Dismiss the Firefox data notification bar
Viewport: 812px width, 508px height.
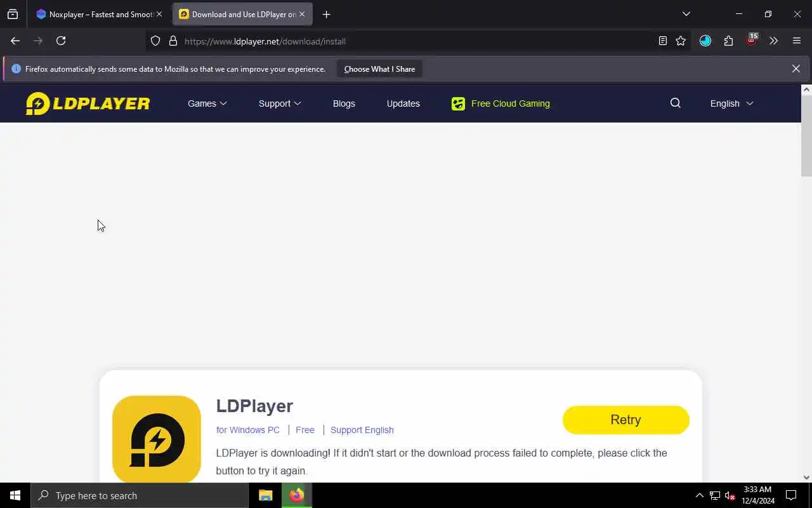pos(796,69)
